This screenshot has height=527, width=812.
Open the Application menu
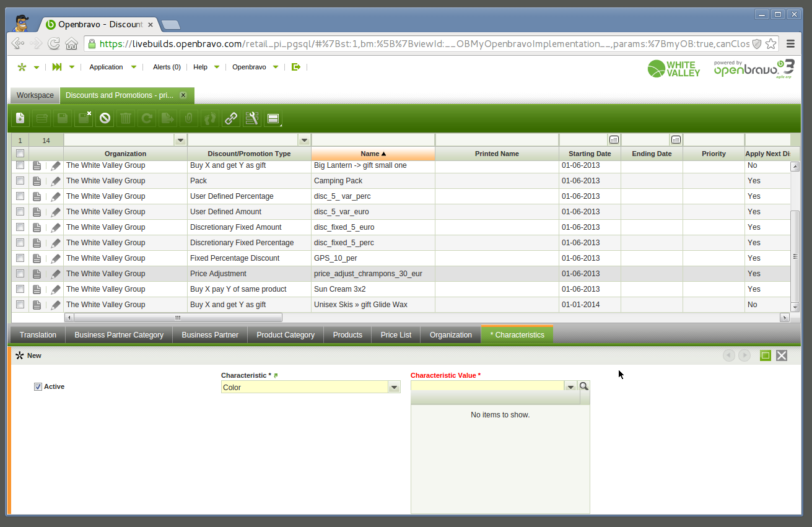click(x=106, y=67)
